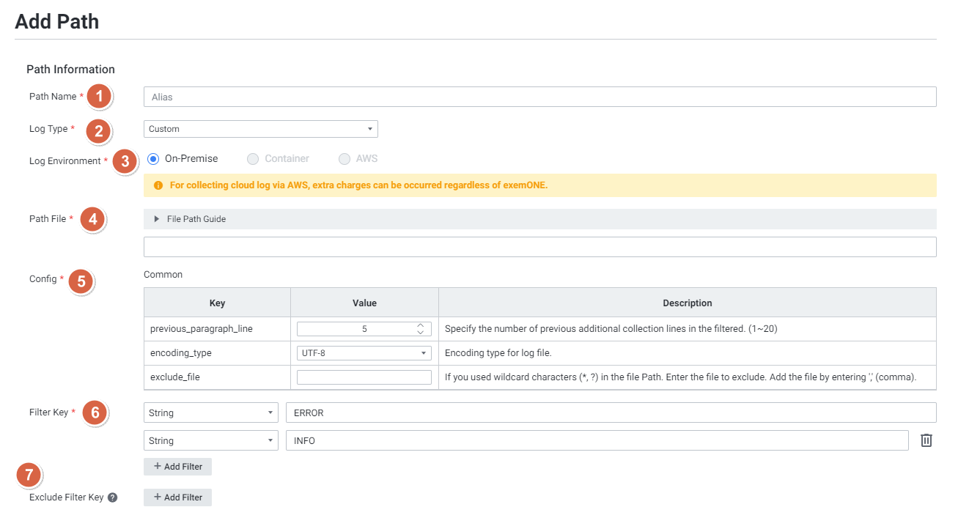The width and height of the screenshot is (980, 518).
Task: Open the Log Type Custom dropdown
Action: pyautogui.click(x=260, y=129)
